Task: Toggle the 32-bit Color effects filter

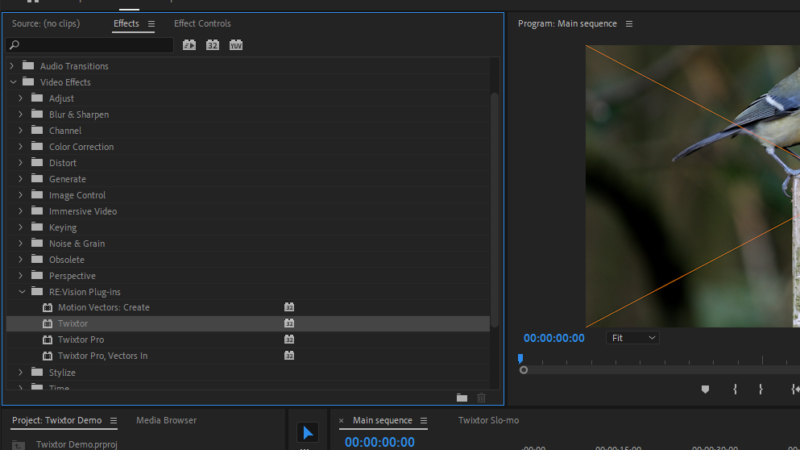Action: [x=212, y=45]
